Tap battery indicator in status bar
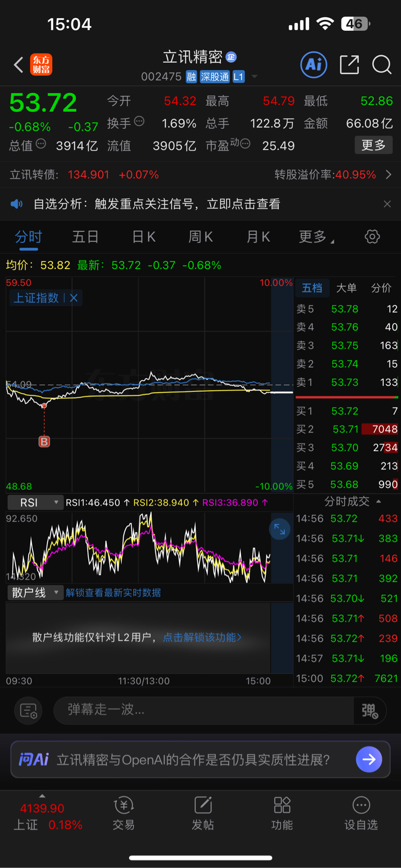The image size is (401, 868). coord(356,24)
